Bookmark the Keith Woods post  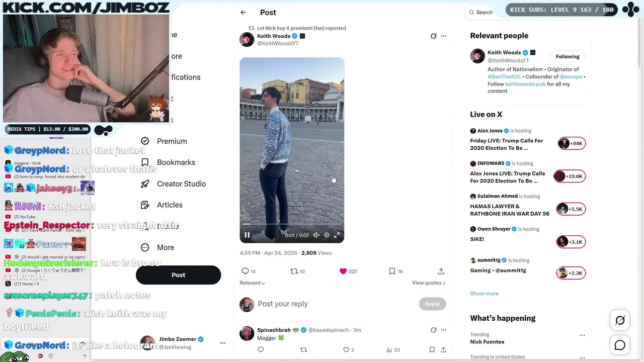point(392,271)
